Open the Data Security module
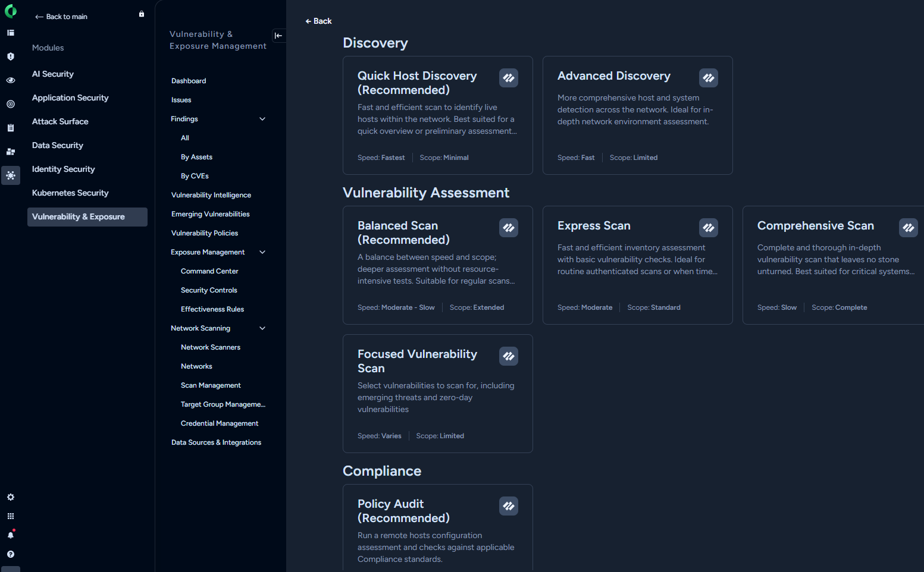924x572 pixels. click(58, 146)
